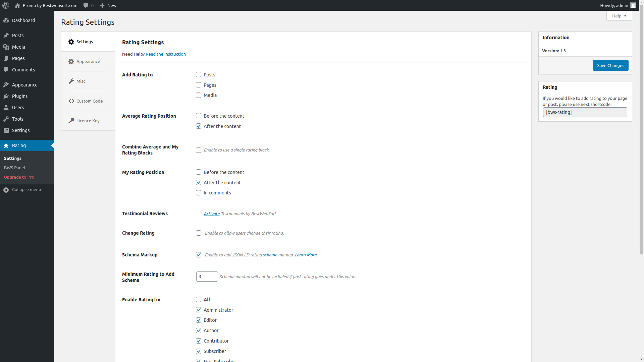Image resolution: width=644 pixels, height=362 pixels.
Task: Open the Appearance settings tab
Action: 88,61
